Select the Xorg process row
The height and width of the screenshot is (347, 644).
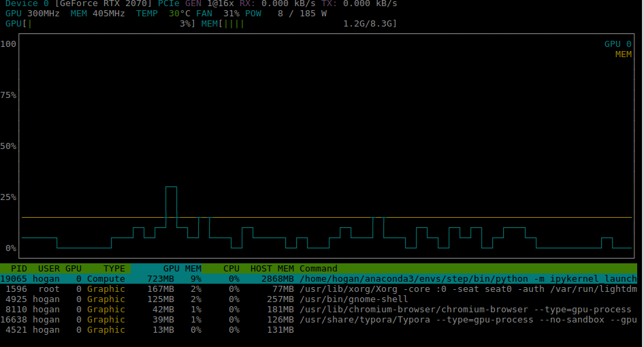pos(319,289)
